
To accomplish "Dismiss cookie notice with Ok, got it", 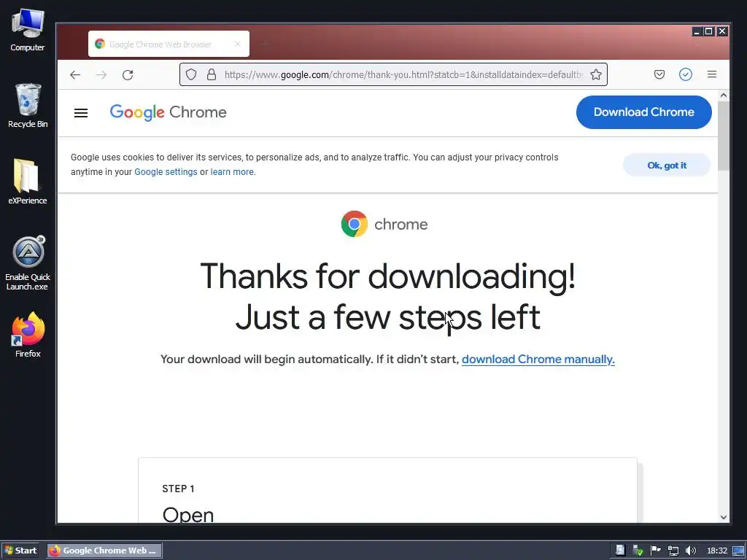I will coord(667,166).
